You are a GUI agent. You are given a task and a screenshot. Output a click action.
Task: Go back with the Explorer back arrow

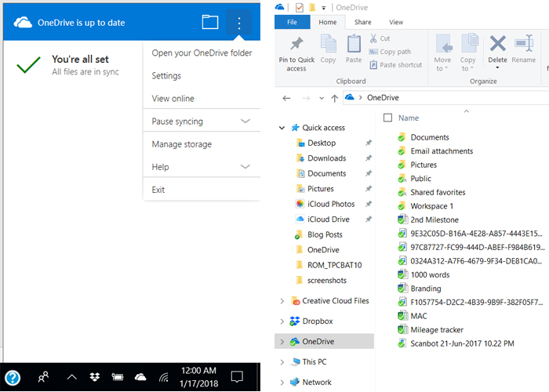pyautogui.click(x=286, y=98)
